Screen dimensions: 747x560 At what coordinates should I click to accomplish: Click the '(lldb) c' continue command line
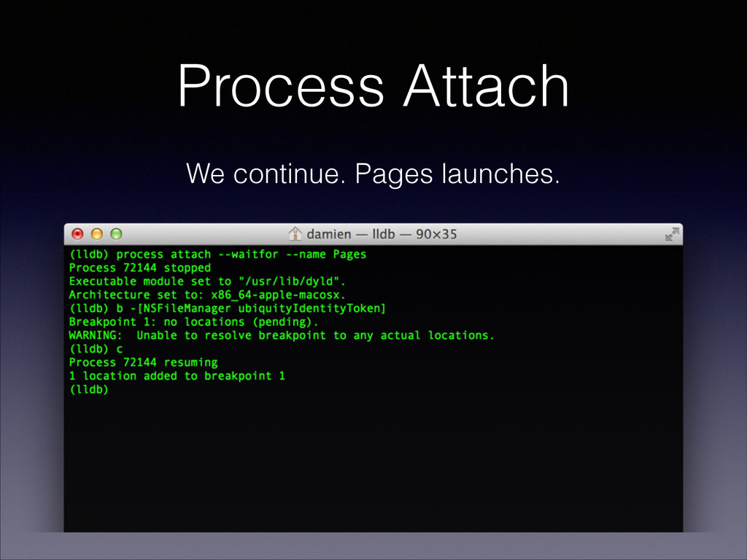click(96, 349)
